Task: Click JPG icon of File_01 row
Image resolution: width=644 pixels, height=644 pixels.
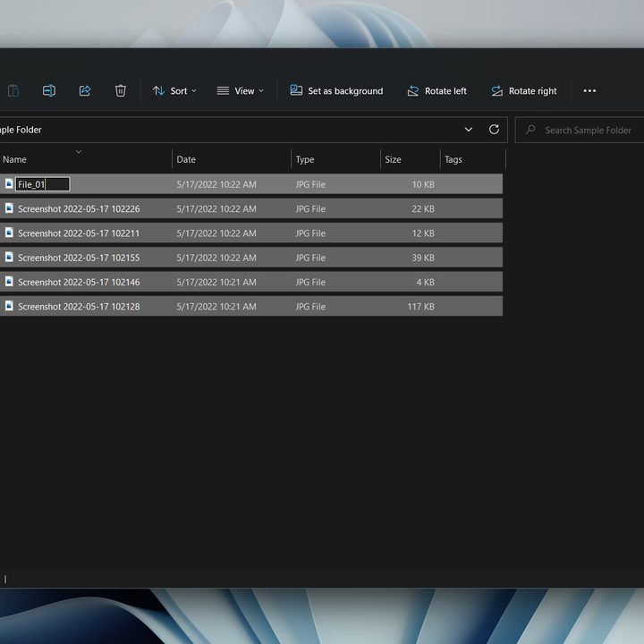Action: point(9,183)
